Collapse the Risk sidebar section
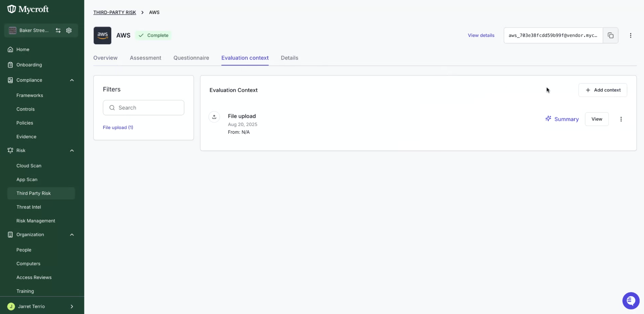Screen dimensions: 644x314 click(72, 150)
